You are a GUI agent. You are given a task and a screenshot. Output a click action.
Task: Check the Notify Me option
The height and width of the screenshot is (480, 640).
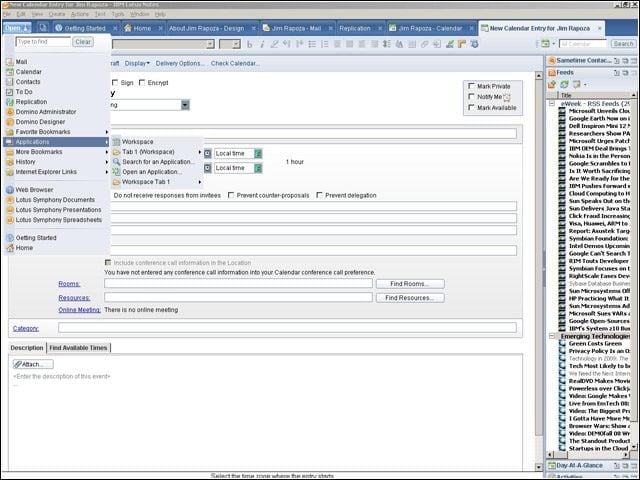(471, 97)
